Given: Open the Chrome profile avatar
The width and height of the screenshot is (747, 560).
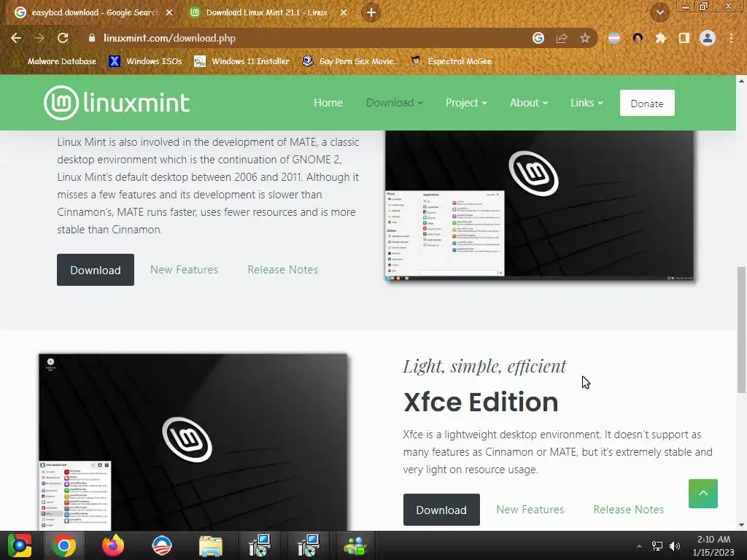Looking at the screenshot, I should click(x=708, y=38).
